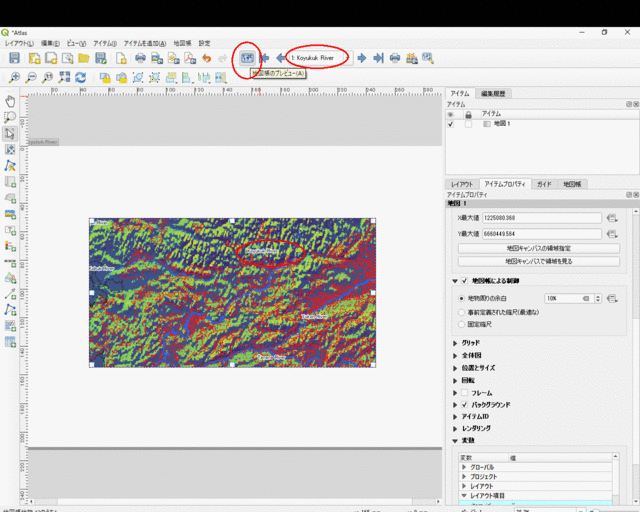
Task: Expand the レンダリング section
Action: (455, 429)
